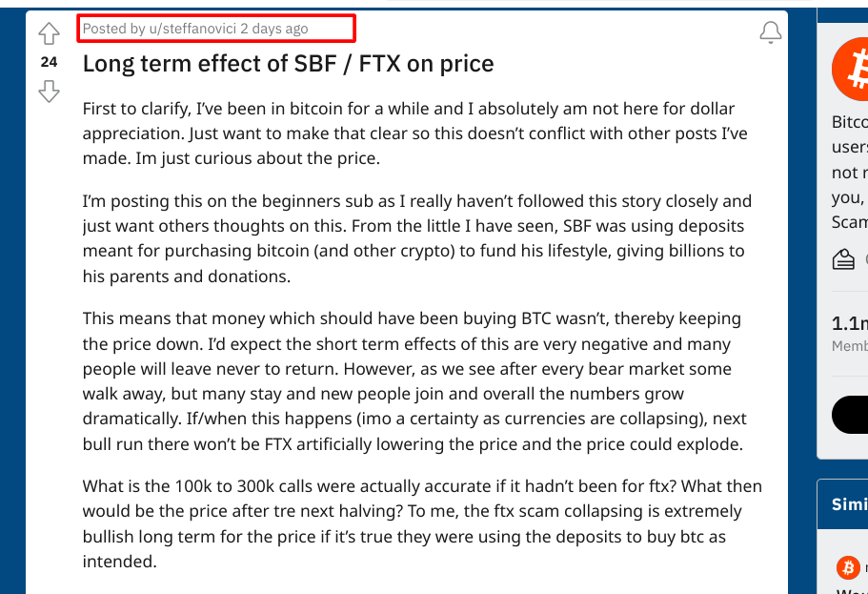868x594 pixels.
Task: Click the "2 days ago" timestamp
Action: coord(274,29)
